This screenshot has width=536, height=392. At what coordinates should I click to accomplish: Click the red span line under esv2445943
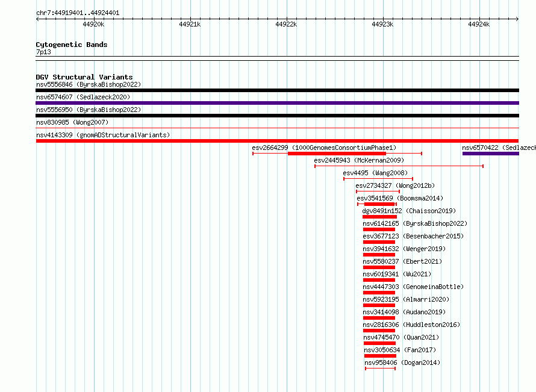click(399, 166)
